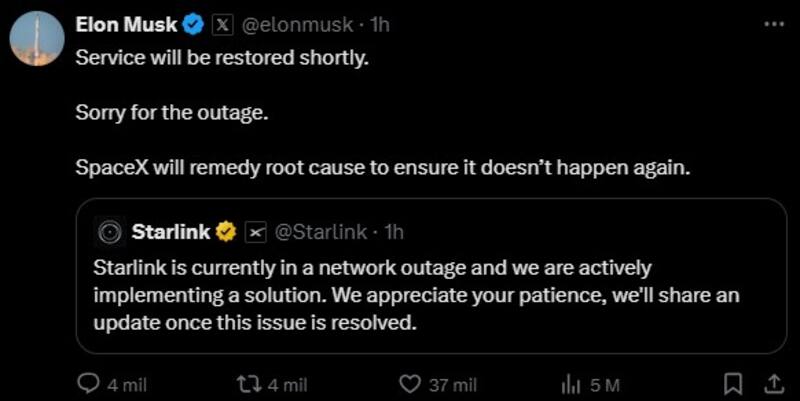Open the @Starlink handle
The image size is (800, 401).
(x=320, y=232)
